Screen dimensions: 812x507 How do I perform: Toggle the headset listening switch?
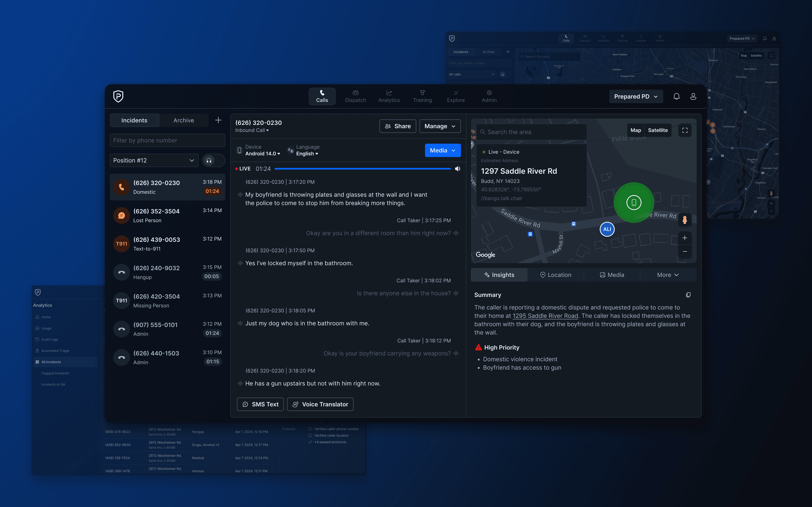[x=213, y=160]
